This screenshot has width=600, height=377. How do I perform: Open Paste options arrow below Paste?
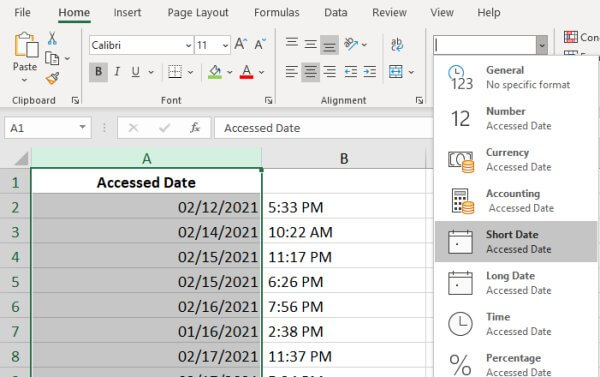pos(24,80)
